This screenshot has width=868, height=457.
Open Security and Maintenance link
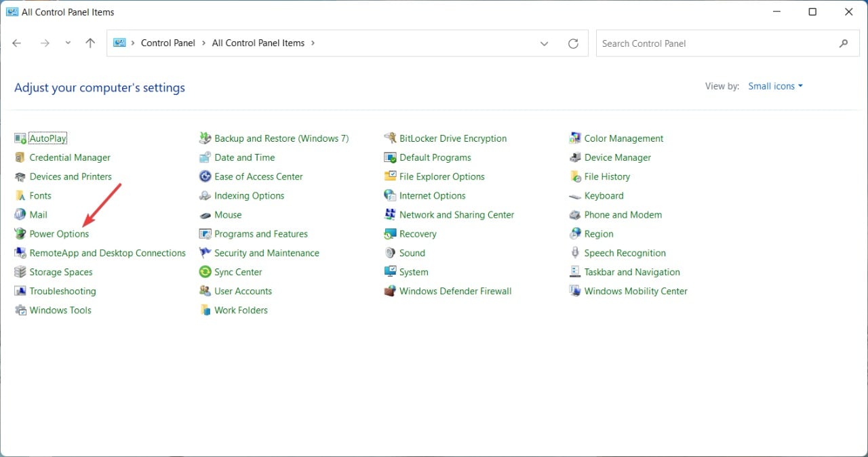click(267, 253)
